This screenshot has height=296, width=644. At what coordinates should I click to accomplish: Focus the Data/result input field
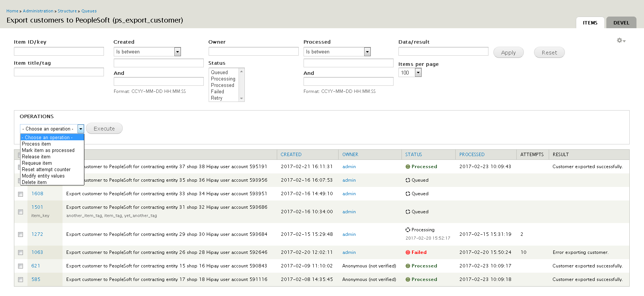point(443,51)
